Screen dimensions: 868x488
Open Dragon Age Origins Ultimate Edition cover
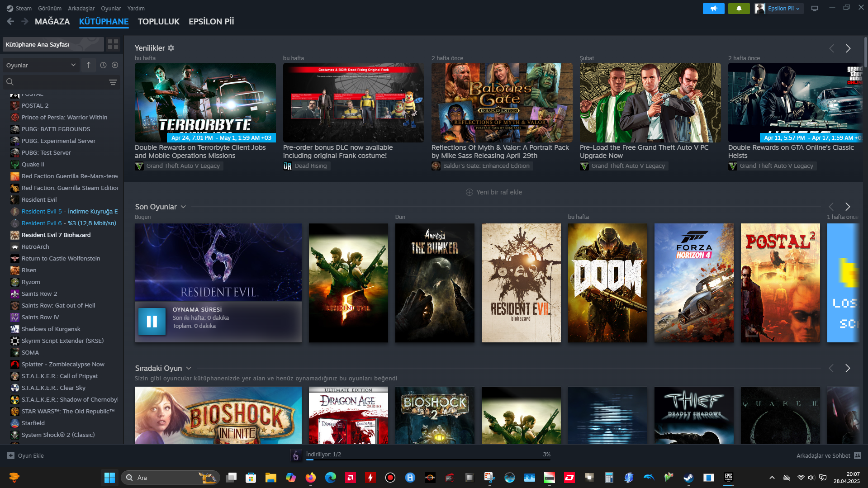coord(348,415)
